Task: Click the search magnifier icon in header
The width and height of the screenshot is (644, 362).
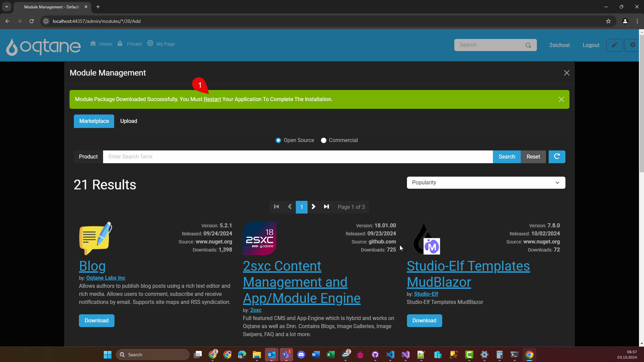Action: pos(528,45)
